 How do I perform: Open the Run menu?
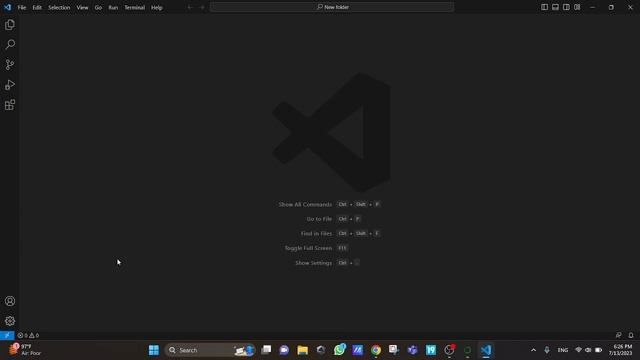tap(113, 7)
